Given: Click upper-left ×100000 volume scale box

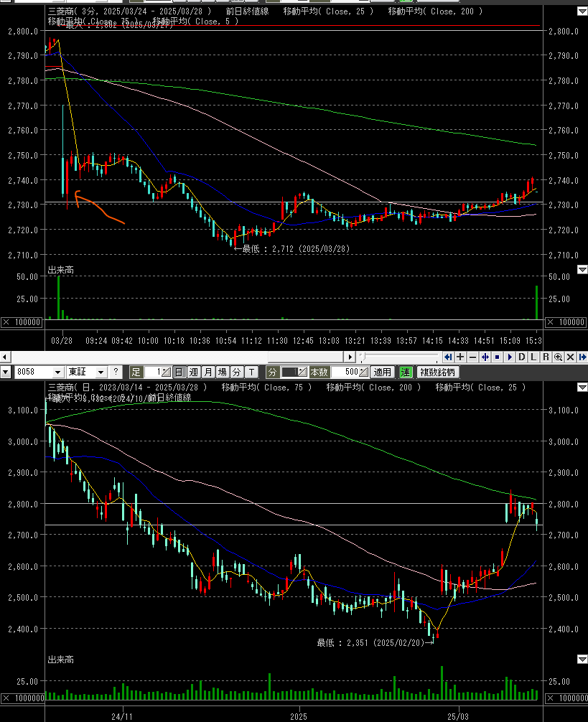Looking at the screenshot, I should click(22, 322).
